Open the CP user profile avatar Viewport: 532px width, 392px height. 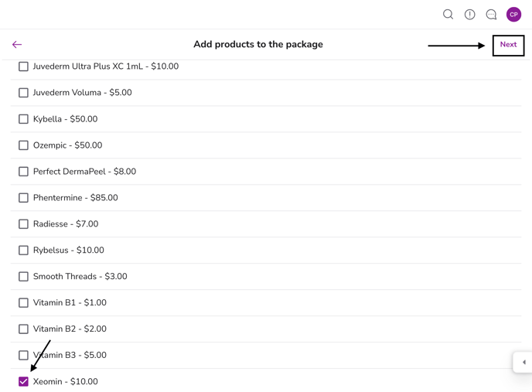(513, 15)
